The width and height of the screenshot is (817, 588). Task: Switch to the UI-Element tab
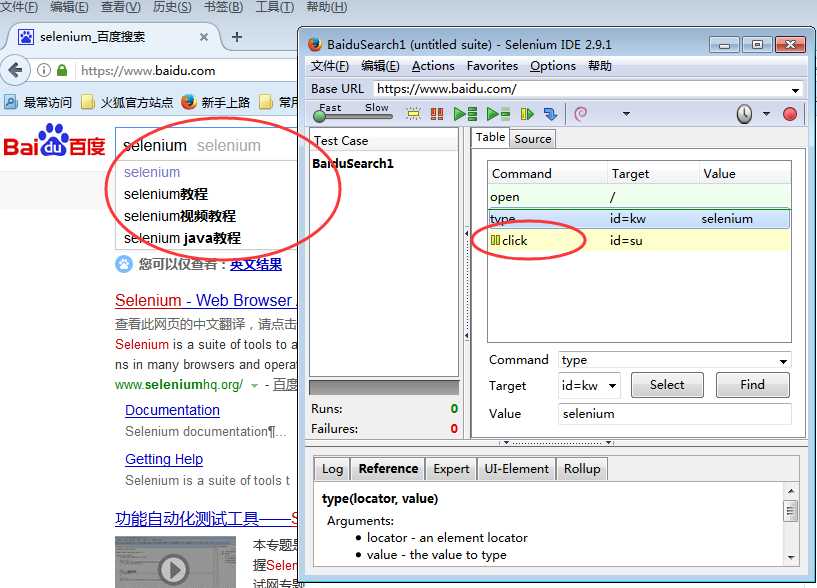point(516,469)
